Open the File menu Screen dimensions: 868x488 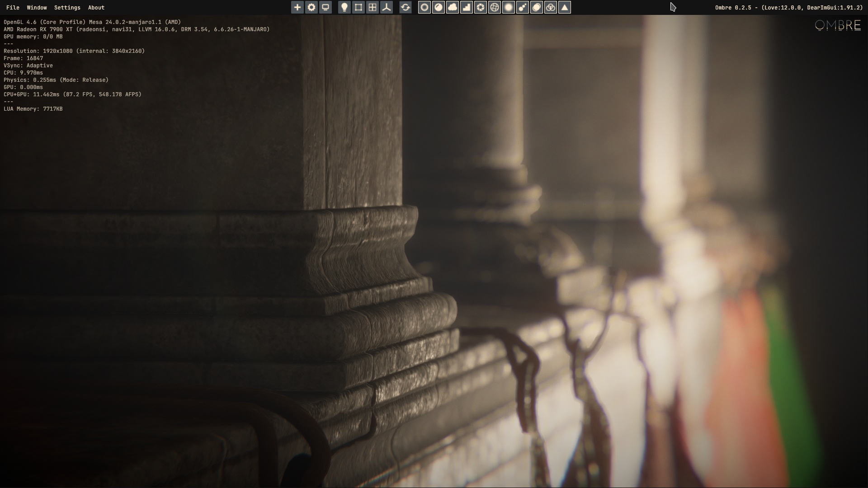[13, 8]
